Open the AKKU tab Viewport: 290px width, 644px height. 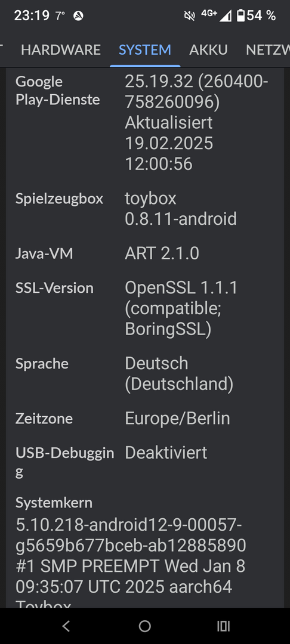(208, 49)
